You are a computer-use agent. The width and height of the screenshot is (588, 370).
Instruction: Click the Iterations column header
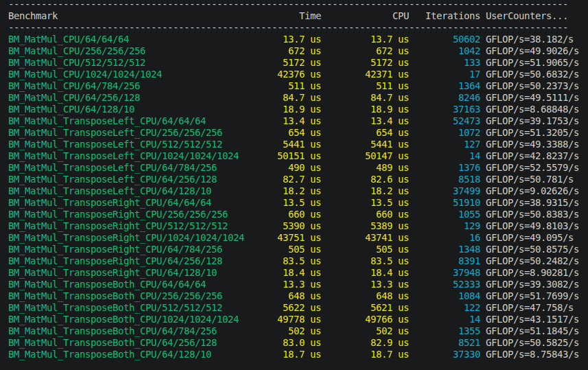pyautogui.click(x=453, y=16)
